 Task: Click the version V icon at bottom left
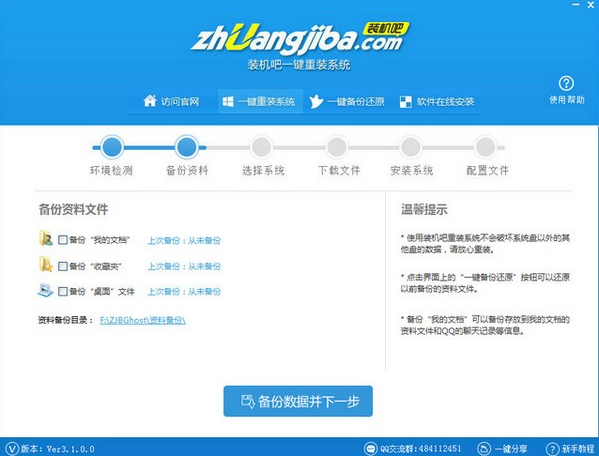(12, 449)
